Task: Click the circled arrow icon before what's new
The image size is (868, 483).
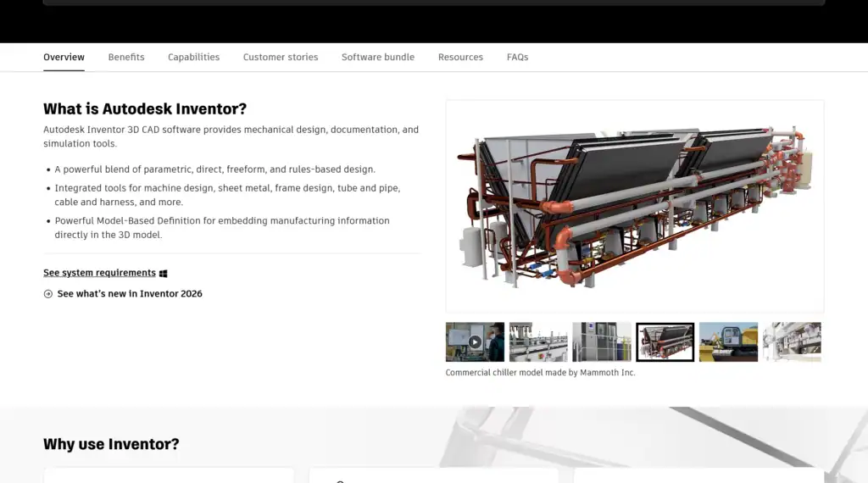Action: 48,294
